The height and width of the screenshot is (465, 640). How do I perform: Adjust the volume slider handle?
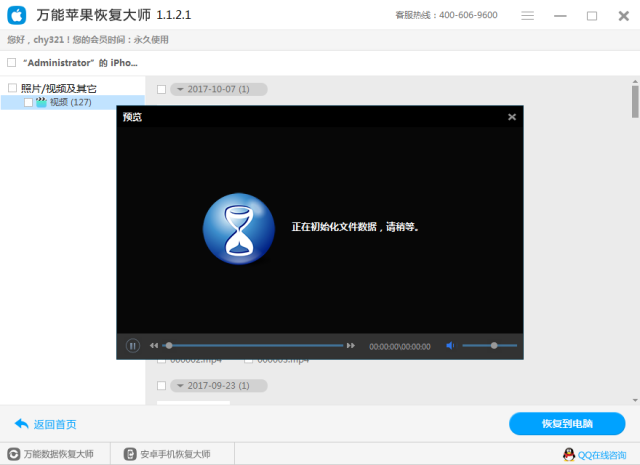pos(494,345)
